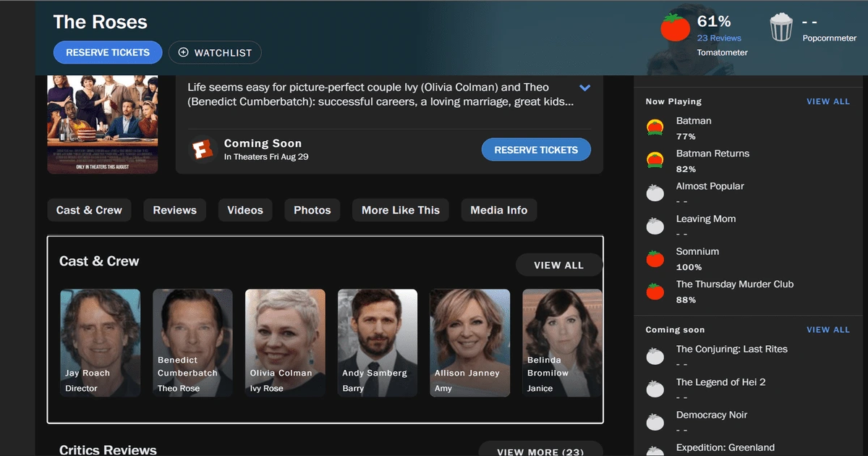
Task: Click the Popcornmeter label
Action: (x=830, y=38)
